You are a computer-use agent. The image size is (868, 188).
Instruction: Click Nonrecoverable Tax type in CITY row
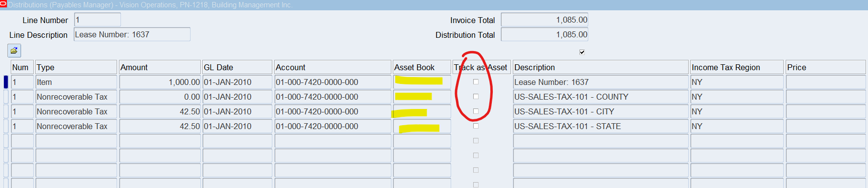pos(76,111)
